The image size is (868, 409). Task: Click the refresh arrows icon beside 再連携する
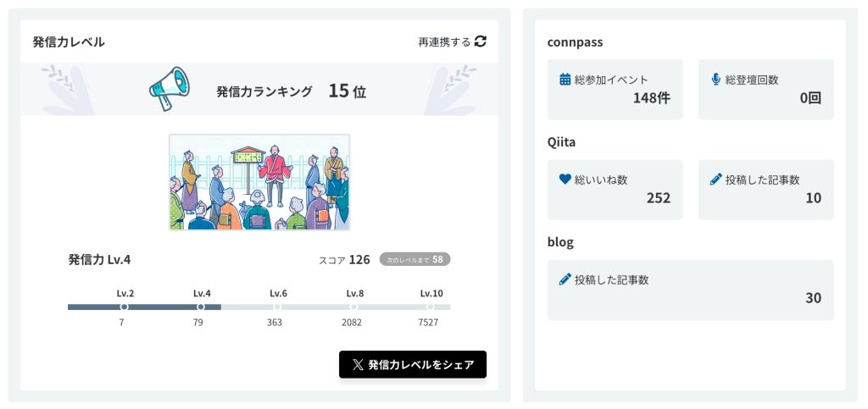(x=481, y=41)
